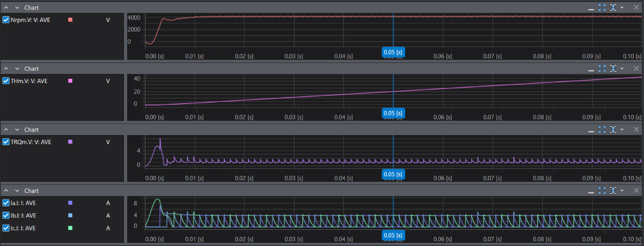Click vertical auto-scale icon on Nrpm chart
Screen dimensions: 644x246
tap(612, 8)
